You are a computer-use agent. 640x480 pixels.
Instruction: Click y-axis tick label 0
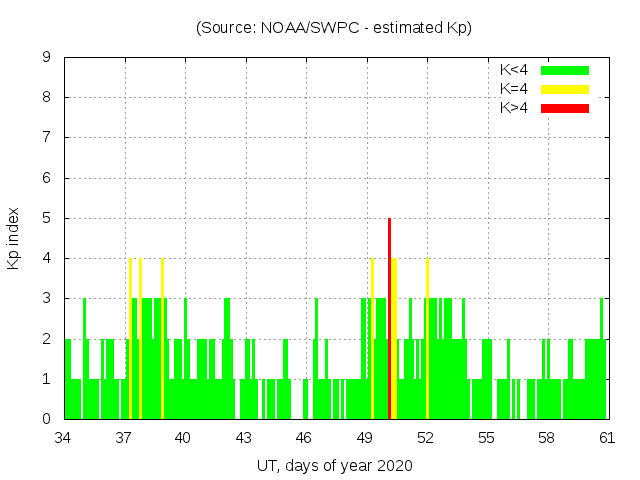point(47,419)
